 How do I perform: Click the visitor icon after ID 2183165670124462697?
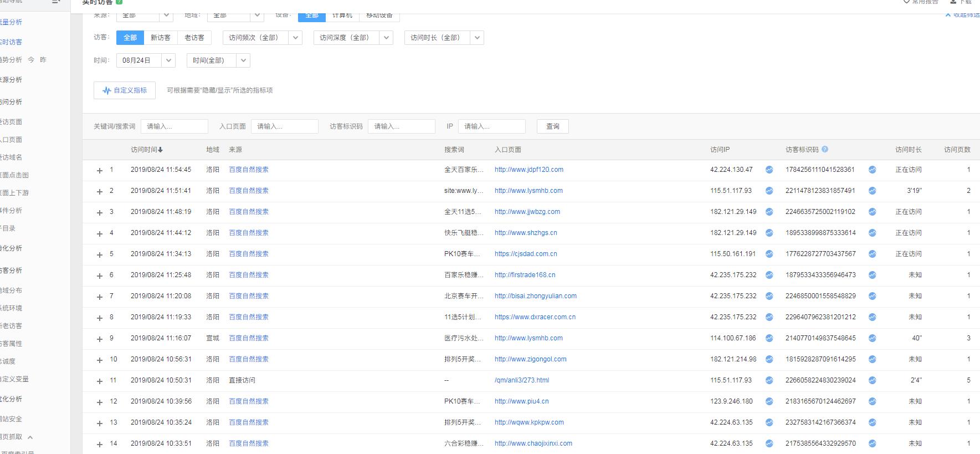pyautogui.click(x=872, y=401)
